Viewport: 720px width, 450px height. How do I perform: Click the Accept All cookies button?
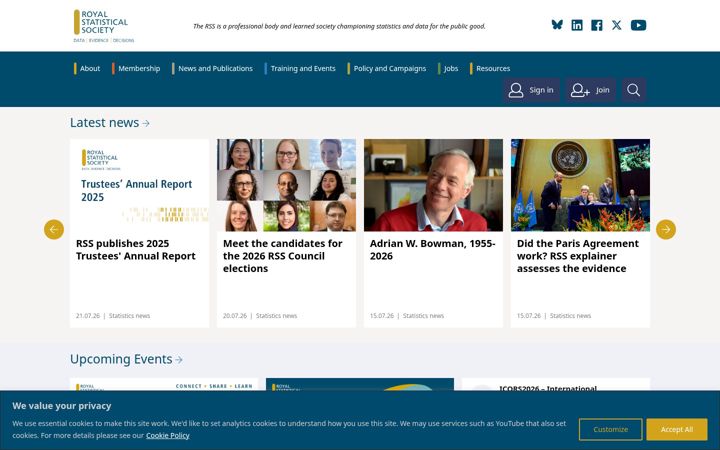tap(677, 429)
